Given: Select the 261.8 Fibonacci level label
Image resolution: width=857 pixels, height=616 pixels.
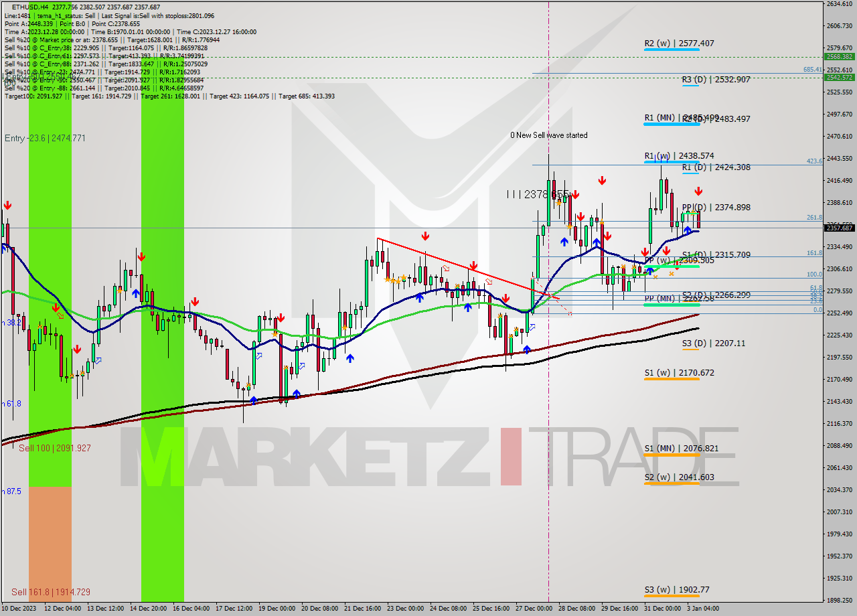Looking at the screenshot, I should [814, 218].
